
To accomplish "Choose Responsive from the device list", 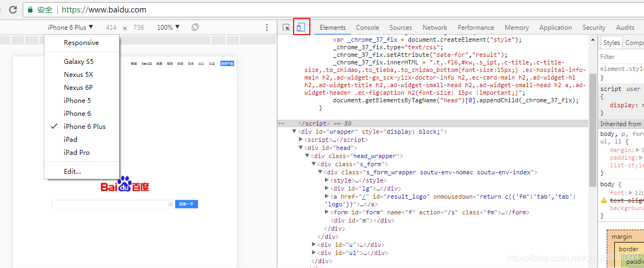I will coord(81,43).
